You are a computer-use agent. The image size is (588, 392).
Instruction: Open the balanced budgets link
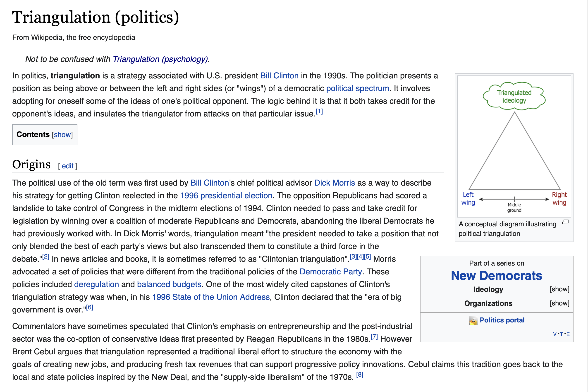point(169,285)
